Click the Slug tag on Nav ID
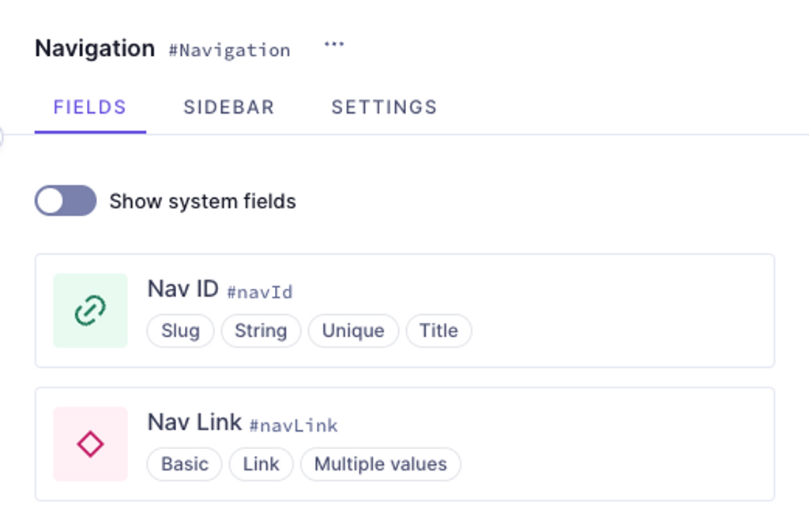 click(x=180, y=331)
